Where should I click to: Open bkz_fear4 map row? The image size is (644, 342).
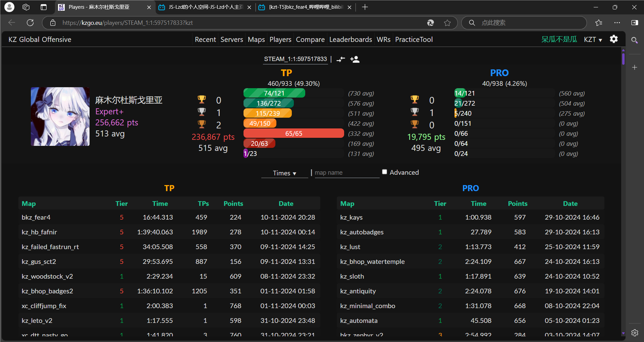coord(169,217)
